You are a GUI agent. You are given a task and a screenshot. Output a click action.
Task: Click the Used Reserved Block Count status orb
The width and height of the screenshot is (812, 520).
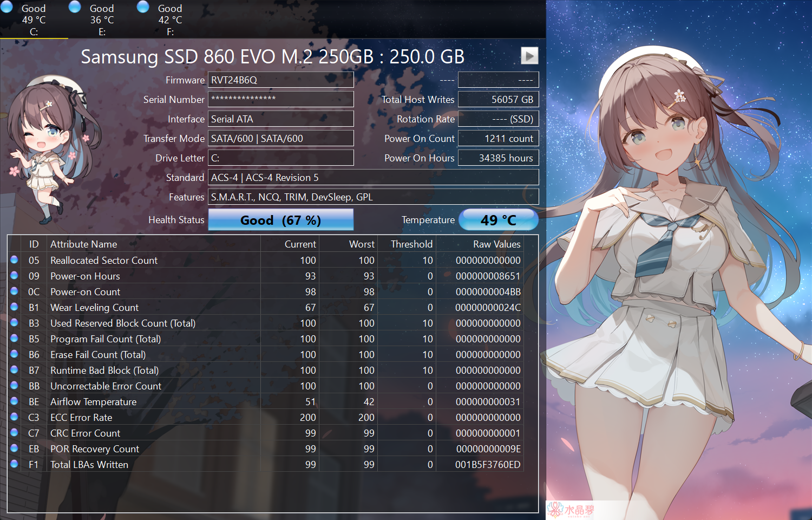pos(15,322)
